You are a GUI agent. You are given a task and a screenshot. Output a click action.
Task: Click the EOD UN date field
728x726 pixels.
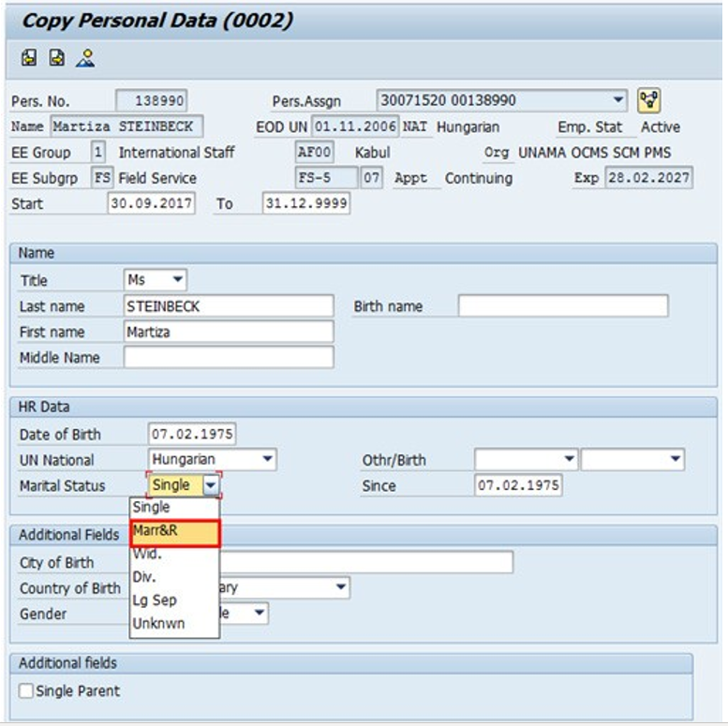(x=355, y=126)
